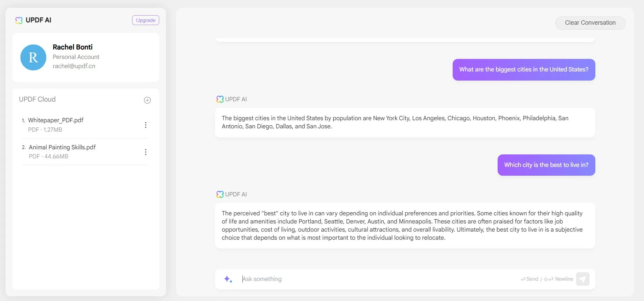Open Whitepaper_PDF.pdf options menu

pyautogui.click(x=146, y=125)
